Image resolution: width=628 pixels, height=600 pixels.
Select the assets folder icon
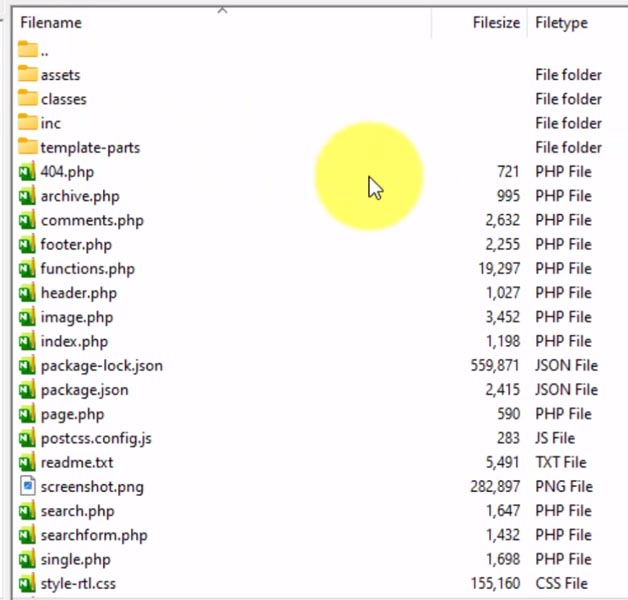(x=28, y=74)
